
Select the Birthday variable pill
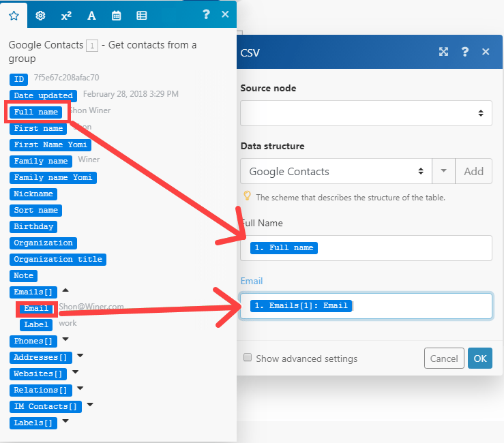(33, 227)
